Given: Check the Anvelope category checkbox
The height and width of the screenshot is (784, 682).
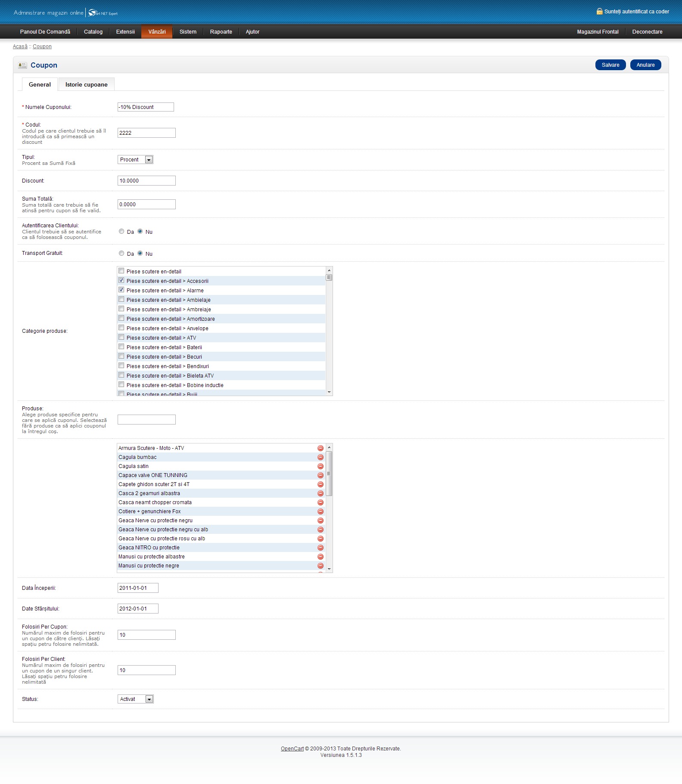Looking at the screenshot, I should click(x=121, y=328).
